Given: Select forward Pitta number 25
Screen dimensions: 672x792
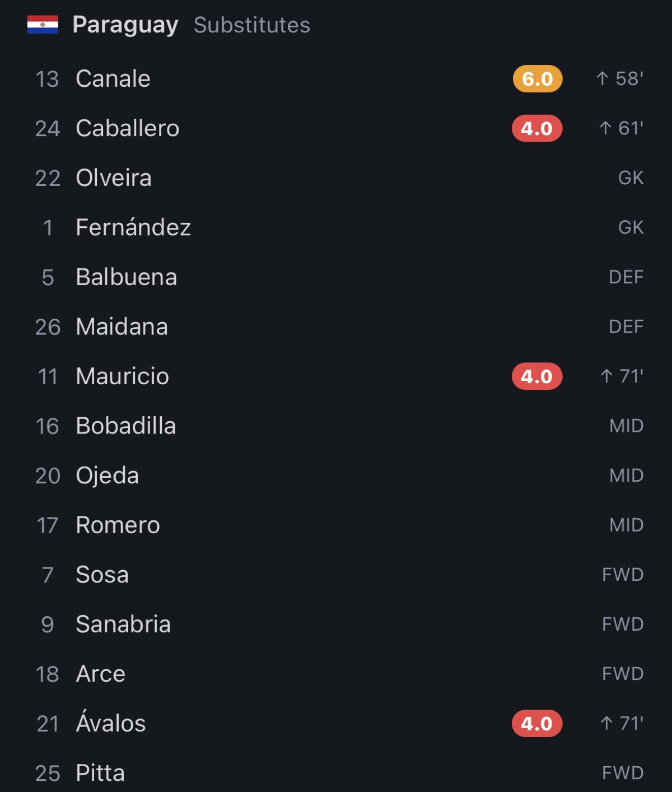Looking at the screenshot, I should 336,773.
